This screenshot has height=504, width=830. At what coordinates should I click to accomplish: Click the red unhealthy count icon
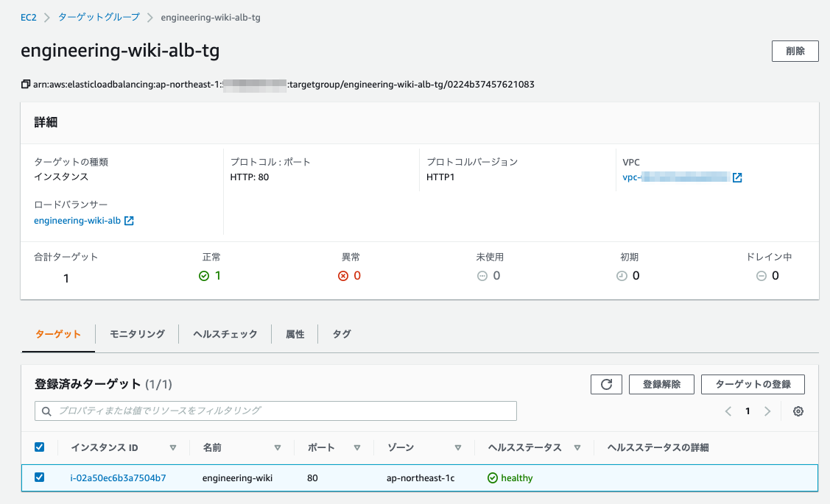point(343,275)
